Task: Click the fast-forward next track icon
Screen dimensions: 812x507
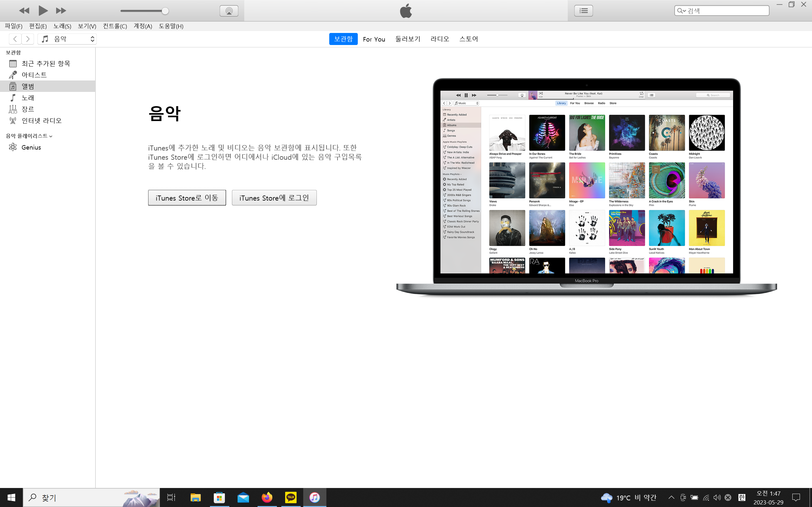Action: click(x=61, y=11)
